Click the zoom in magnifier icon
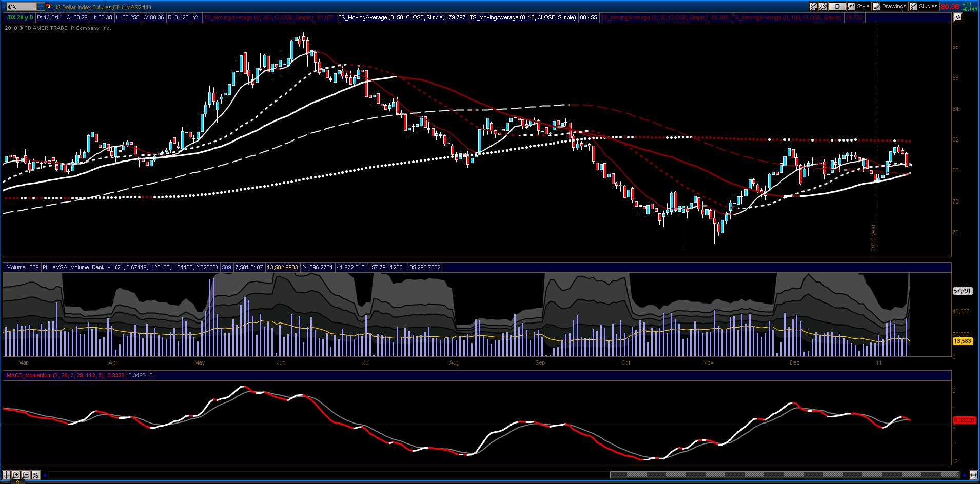 tap(16, 475)
